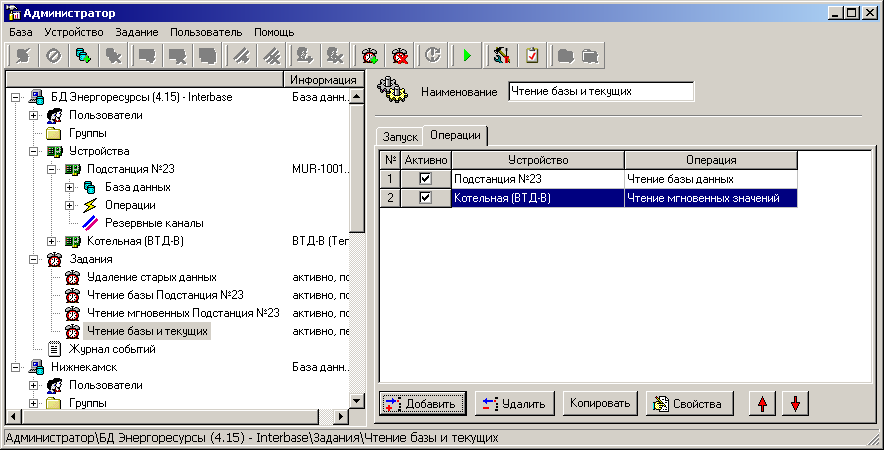
Task: Collapse the БД Энергоресурсы root node
Action: [x=16, y=97]
